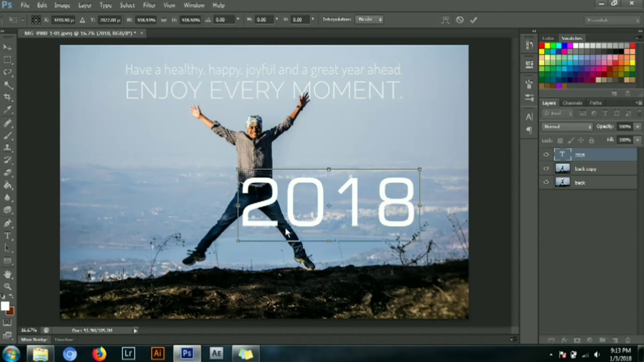This screenshot has height=362, width=644.
Task: Switch to warp mode icon
Action: [x=445, y=20]
